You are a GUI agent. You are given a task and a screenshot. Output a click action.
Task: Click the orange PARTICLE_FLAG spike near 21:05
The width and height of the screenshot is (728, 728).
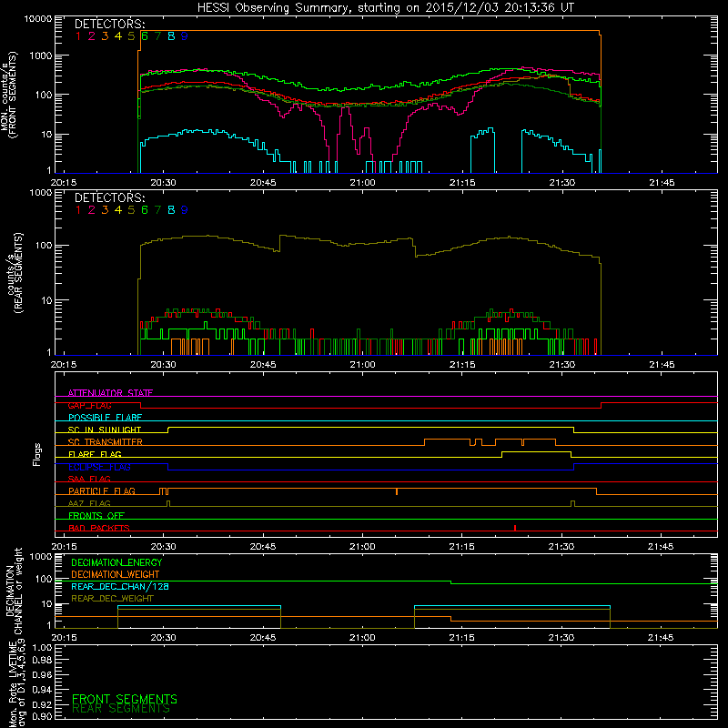[x=397, y=491]
